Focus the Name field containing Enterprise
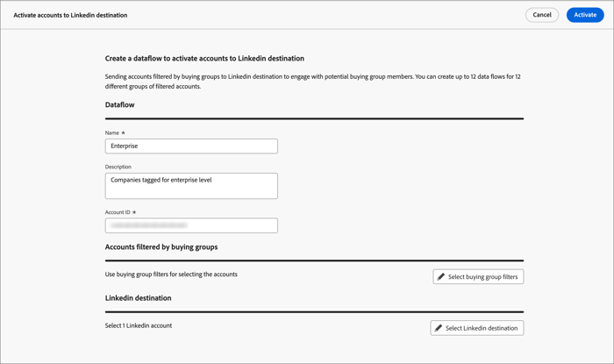This screenshot has width=614, height=364. (191, 146)
